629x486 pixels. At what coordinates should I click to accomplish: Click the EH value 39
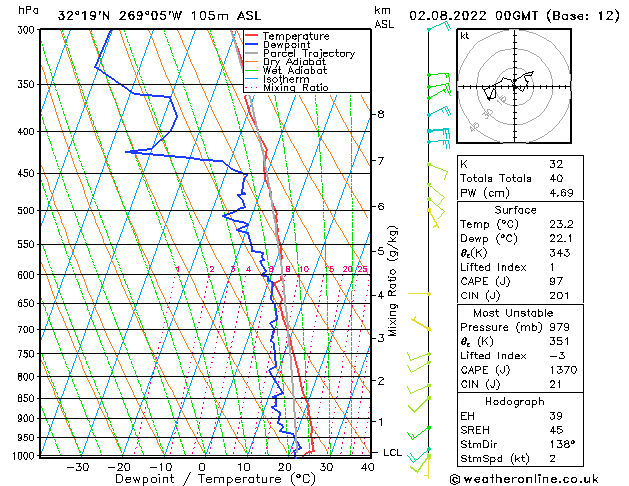click(x=556, y=416)
